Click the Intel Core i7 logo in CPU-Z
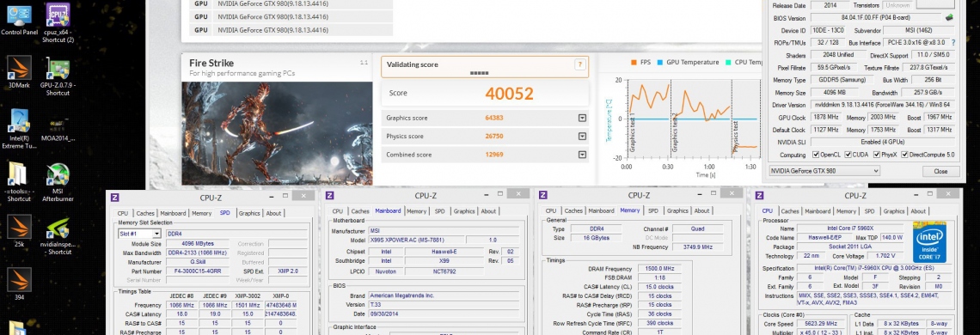Image resolution: width=980 pixels, height=335 pixels. [929, 242]
